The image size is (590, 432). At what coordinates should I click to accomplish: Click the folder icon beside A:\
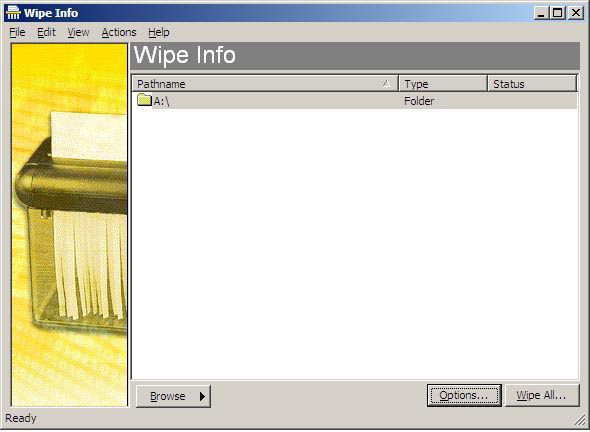click(x=144, y=100)
